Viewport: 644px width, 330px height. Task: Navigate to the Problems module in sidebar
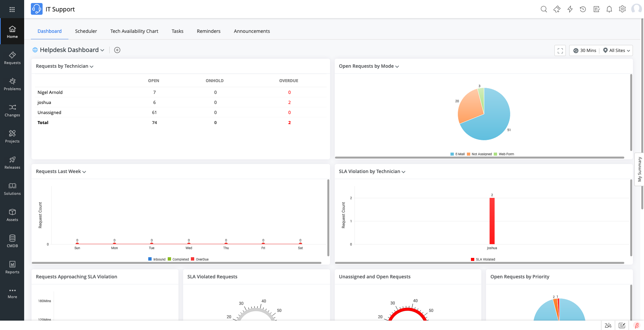[x=12, y=84]
